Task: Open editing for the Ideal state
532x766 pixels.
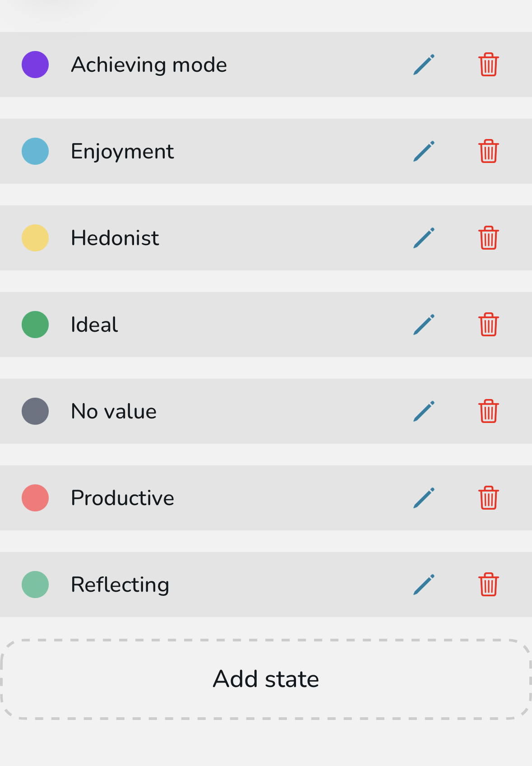Action: (x=424, y=325)
